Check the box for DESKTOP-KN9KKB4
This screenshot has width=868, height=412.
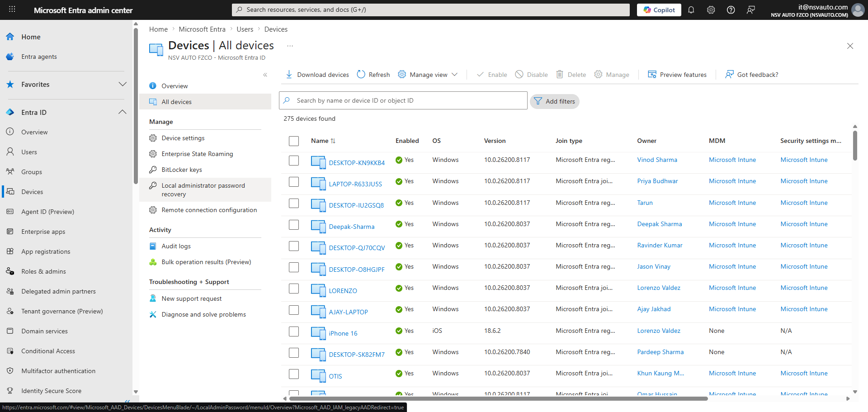click(x=294, y=161)
